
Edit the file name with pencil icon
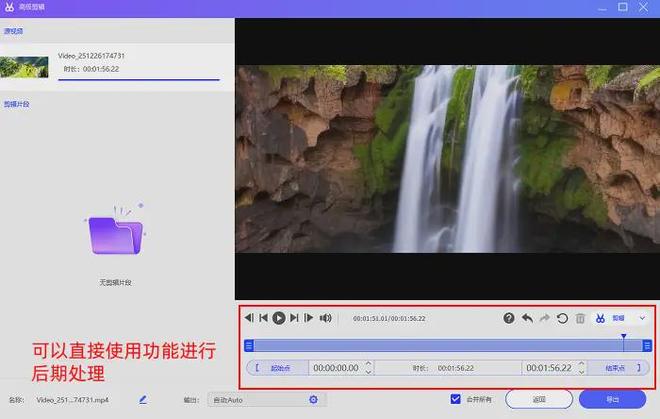(143, 399)
